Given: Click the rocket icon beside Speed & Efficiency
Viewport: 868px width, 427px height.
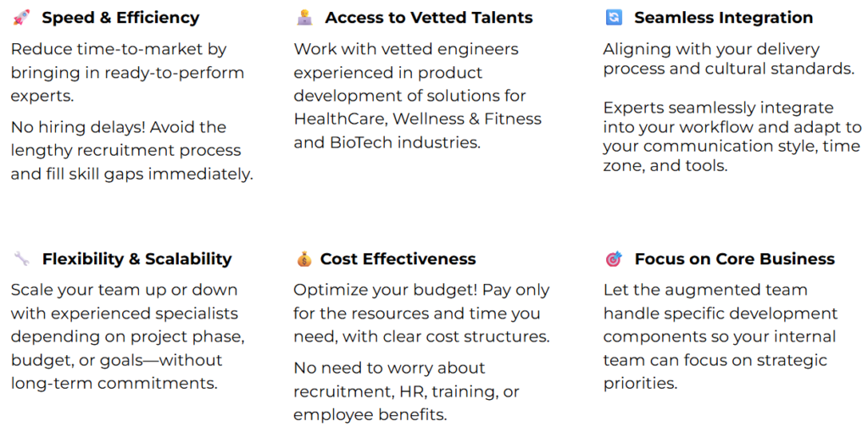Looking at the screenshot, I should 20,18.
